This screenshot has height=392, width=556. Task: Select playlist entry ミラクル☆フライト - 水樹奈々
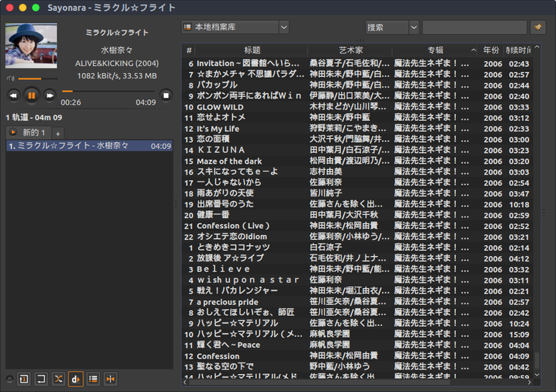89,146
